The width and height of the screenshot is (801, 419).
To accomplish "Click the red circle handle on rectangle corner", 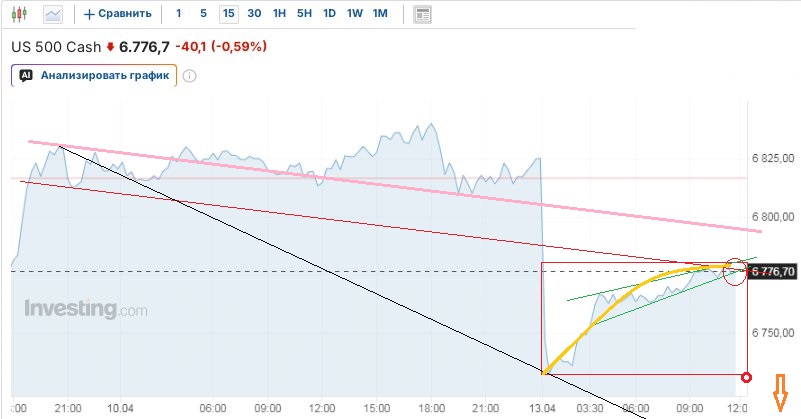I will click(746, 377).
